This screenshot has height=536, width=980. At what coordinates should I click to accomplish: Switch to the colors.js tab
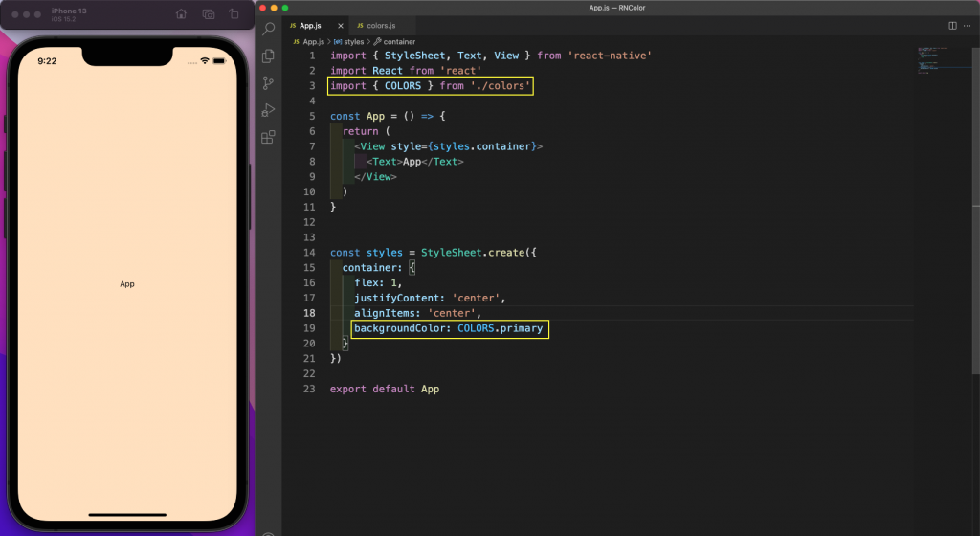[381, 26]
